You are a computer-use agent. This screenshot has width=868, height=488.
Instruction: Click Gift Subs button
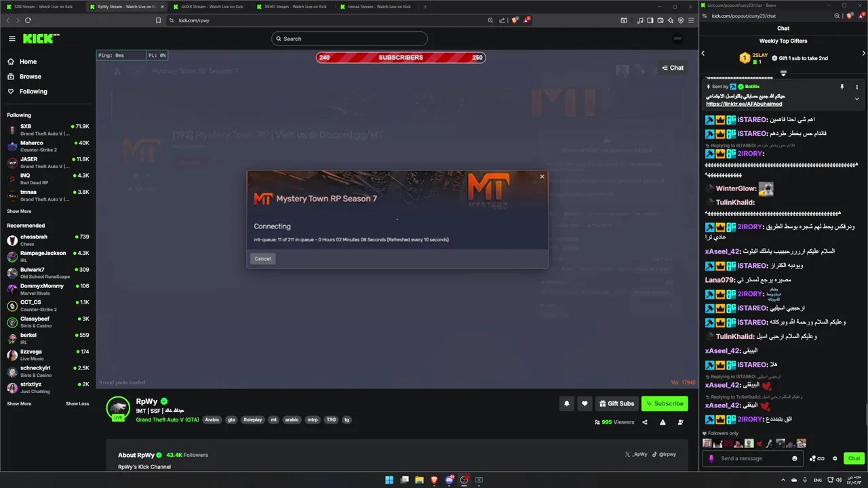pyautogui.click(x=616, y=403)
